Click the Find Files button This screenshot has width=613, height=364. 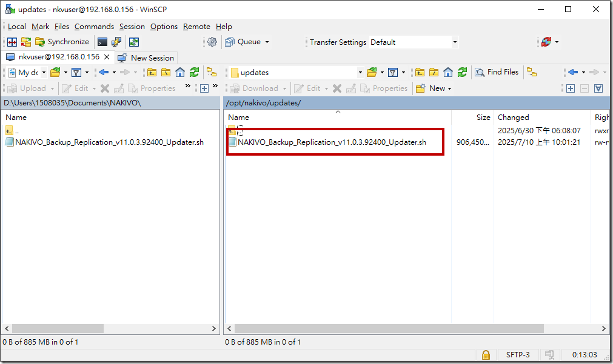497,72
